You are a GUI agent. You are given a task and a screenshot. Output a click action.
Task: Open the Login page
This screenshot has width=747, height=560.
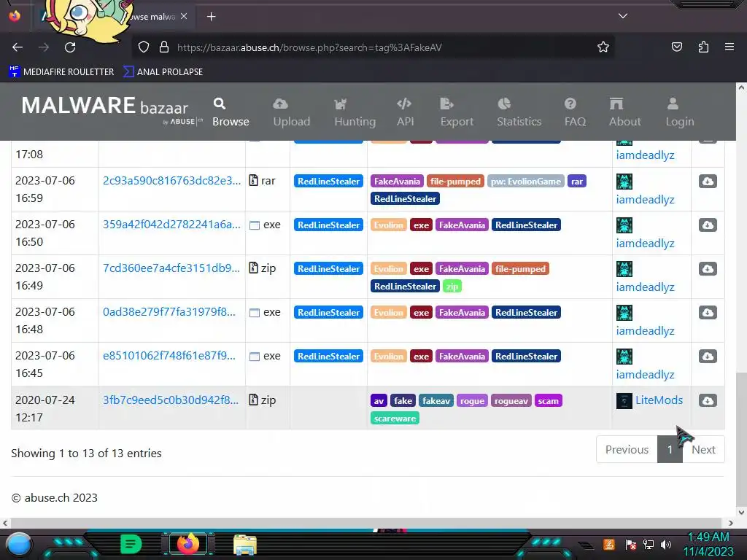tap(679, 112)
